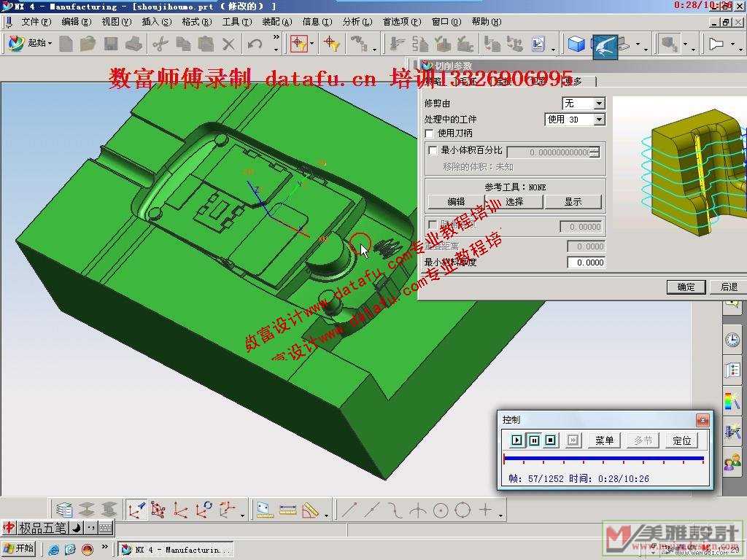Screen dimensions: 747x560
Task: Click the NX 4 Manufacturing taskbar item
Action: [177, 550]
